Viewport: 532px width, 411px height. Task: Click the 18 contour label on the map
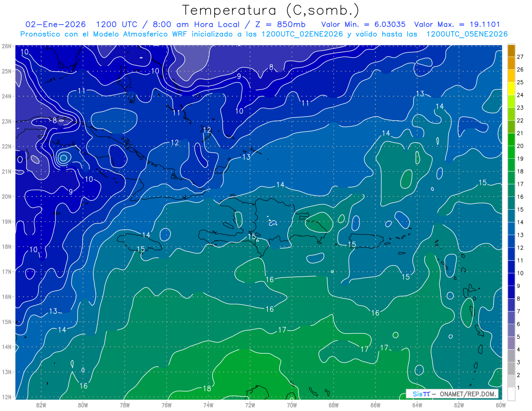click(x=207, y=388)
